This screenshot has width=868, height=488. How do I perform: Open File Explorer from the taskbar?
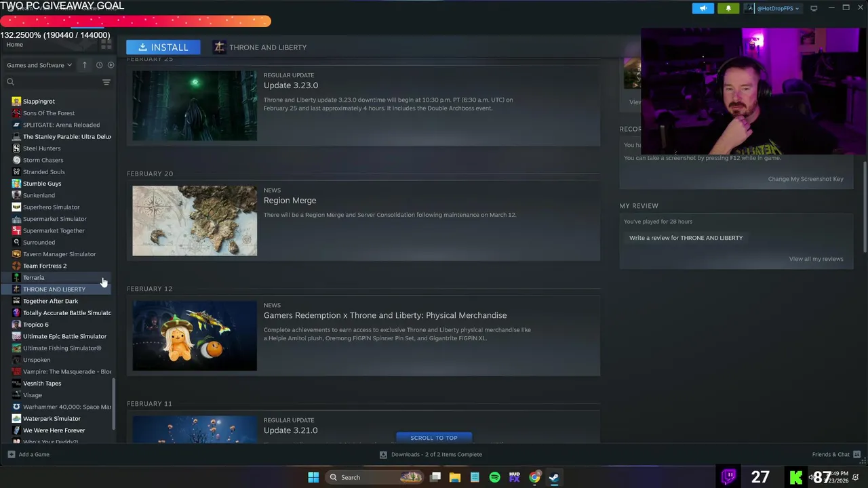coord(455,477)
